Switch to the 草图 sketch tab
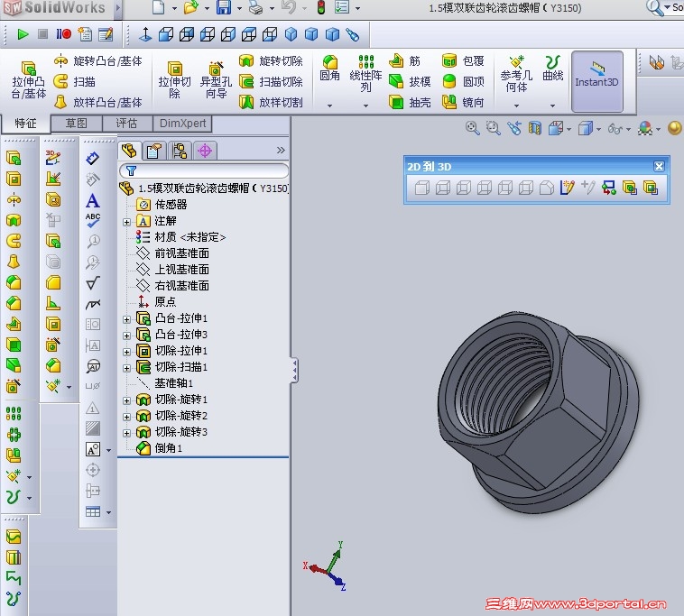 click(x=77, y=124)
